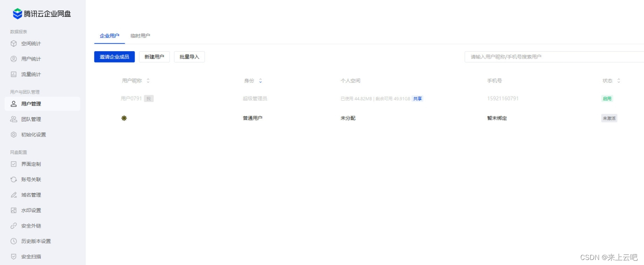Click phone number 15921160791

pyautogui.click(x=503, y=99)
